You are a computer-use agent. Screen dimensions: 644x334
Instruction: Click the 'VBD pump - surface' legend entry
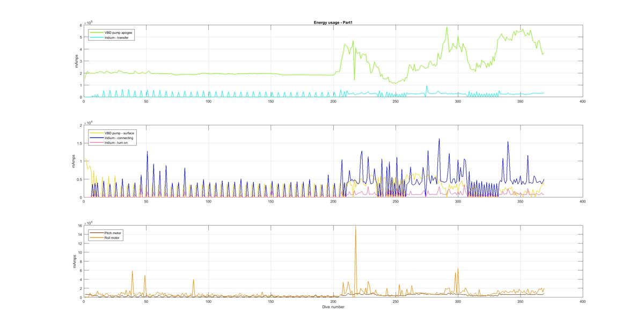(x=119, y=132)
